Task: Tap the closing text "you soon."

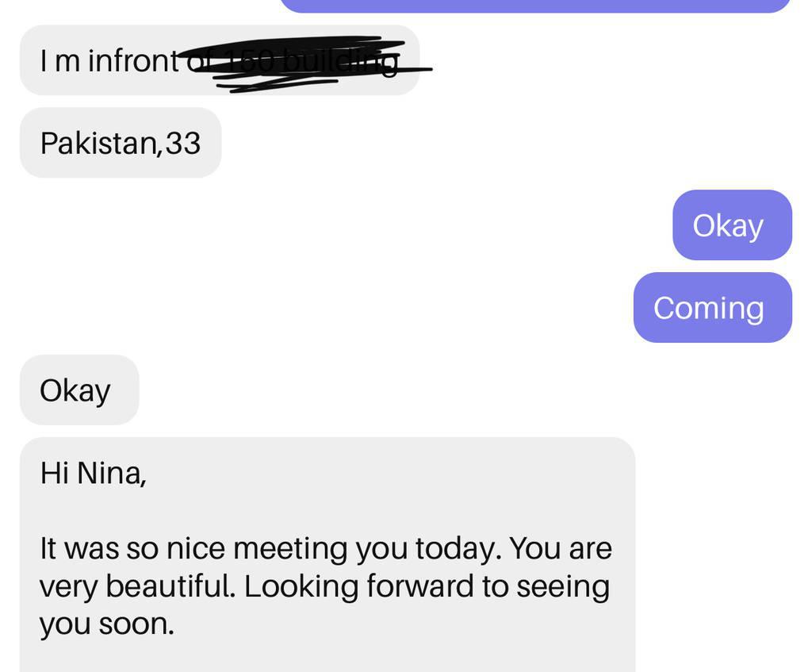Action: (106, 624)
